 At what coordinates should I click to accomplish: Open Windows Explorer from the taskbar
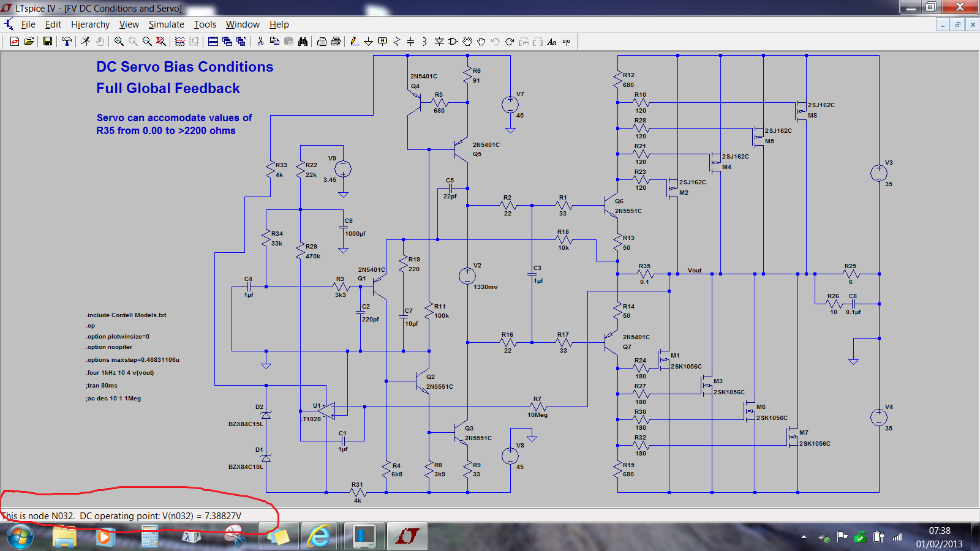[x=64, y=537]
